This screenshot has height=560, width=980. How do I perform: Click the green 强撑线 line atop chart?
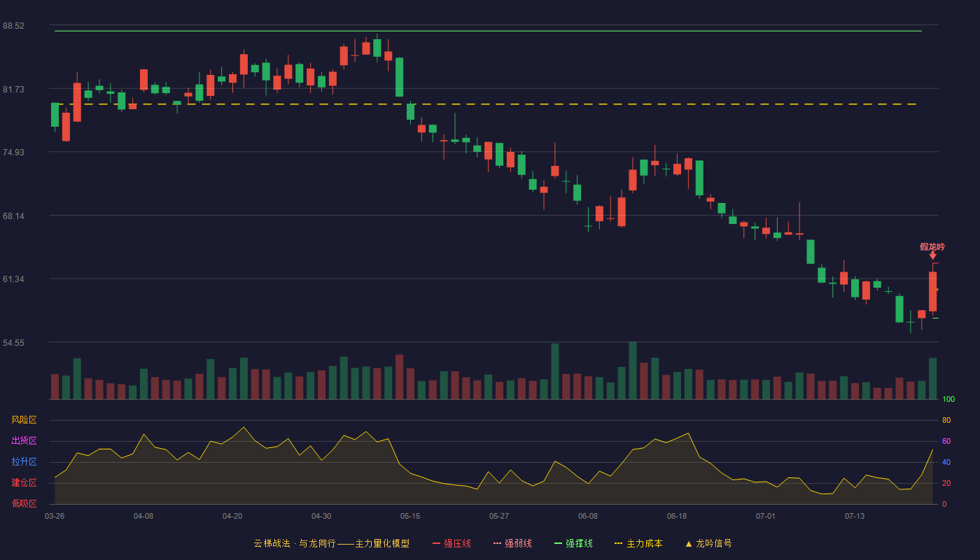(488, 31)
